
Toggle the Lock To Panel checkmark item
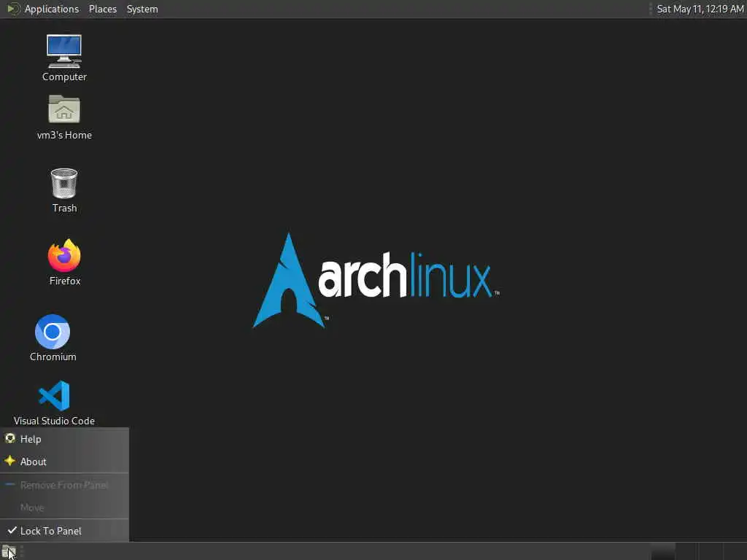(x=64, y=531)
